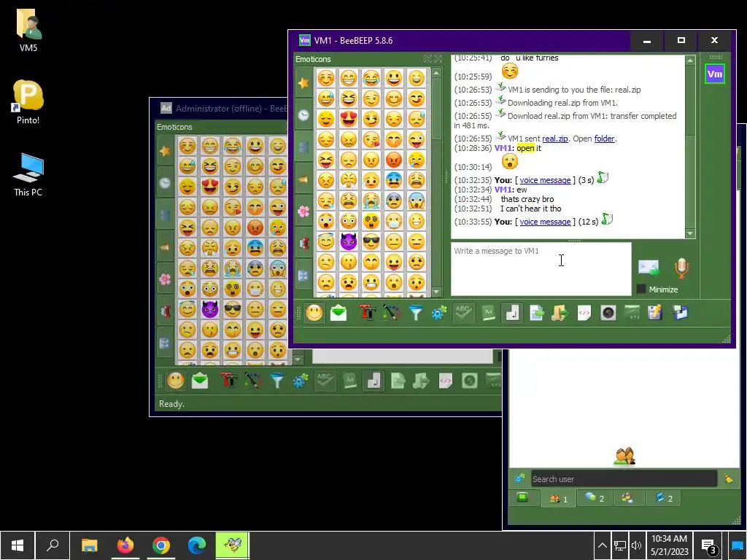The image size is (747, 560).
Task: Click the funnel filter icon in VM1 toolbar
Action: (415, 313)
